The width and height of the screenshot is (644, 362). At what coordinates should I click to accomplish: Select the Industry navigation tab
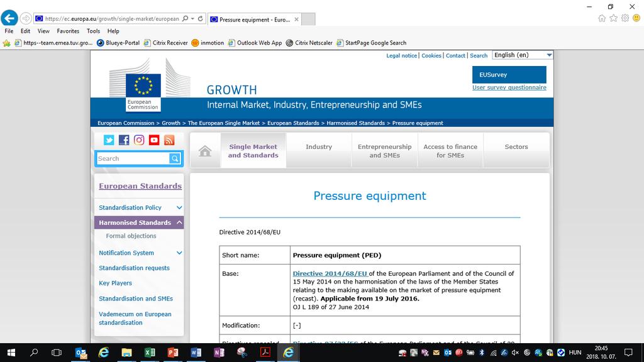(319, 151)
